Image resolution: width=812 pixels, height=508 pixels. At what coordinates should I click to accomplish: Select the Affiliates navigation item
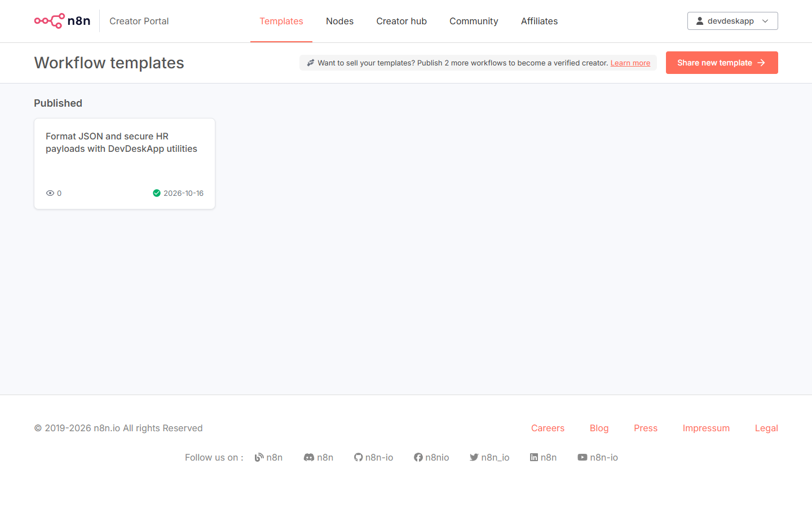pos(539,21)
